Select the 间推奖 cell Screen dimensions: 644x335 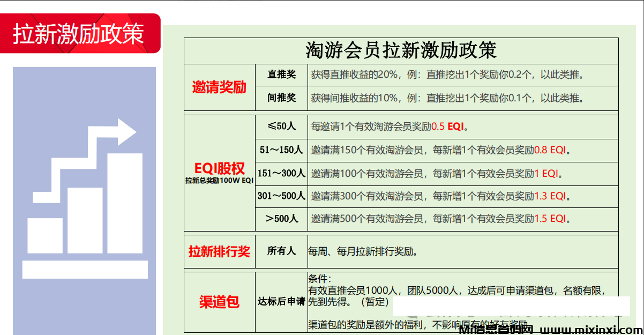281,98
